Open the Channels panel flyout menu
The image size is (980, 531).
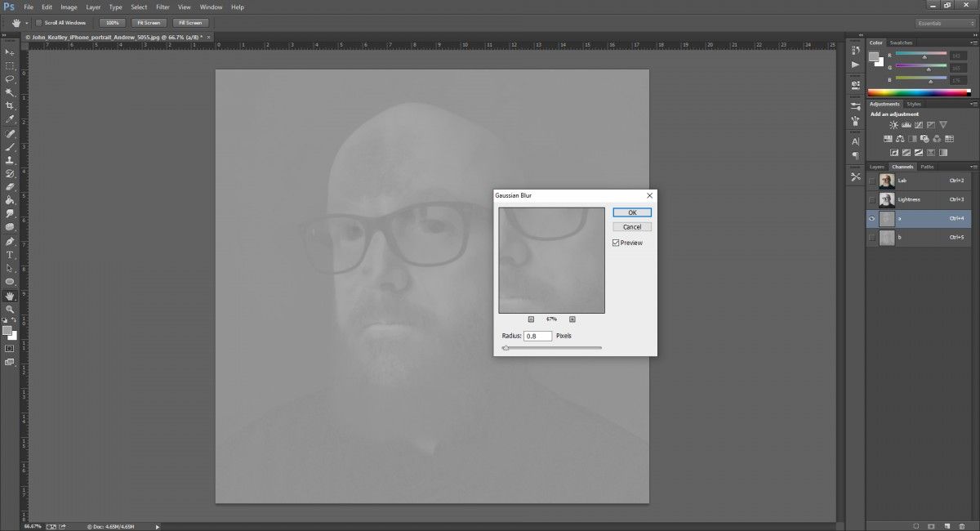tap(973, 167)
